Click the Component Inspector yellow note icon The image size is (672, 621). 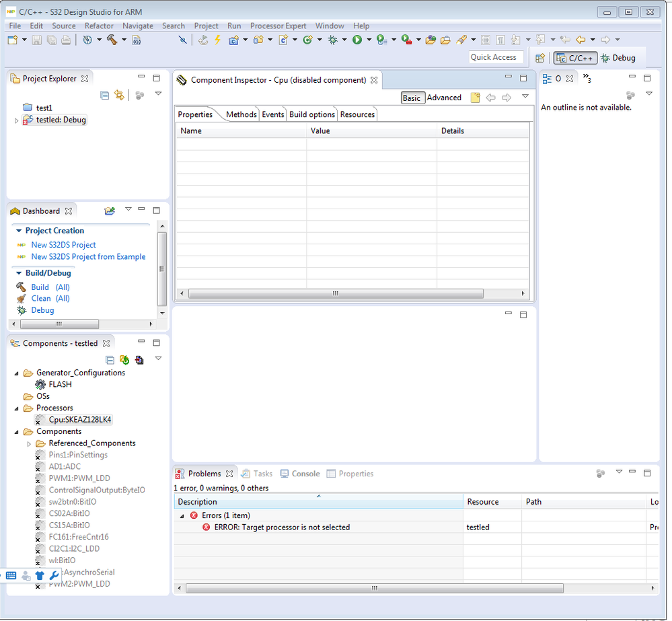(476, 98)
